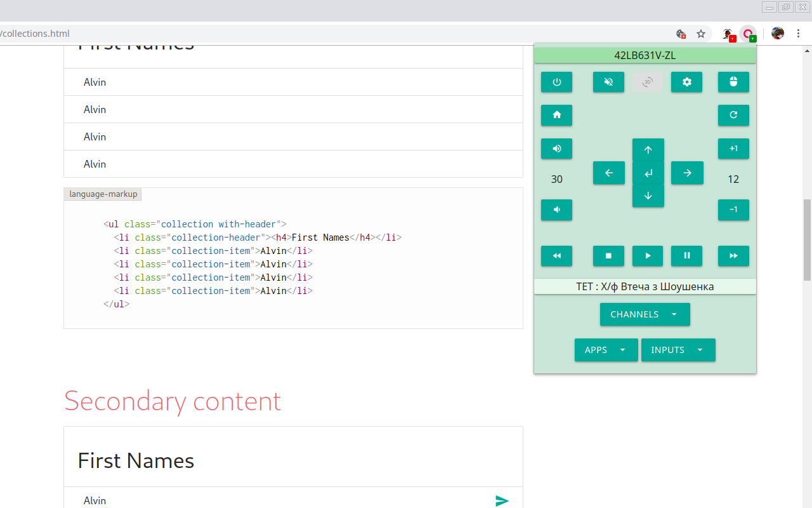Click the refresh icon in remote
Viewport: 812px width, 508px height.
tap(733, 115)
